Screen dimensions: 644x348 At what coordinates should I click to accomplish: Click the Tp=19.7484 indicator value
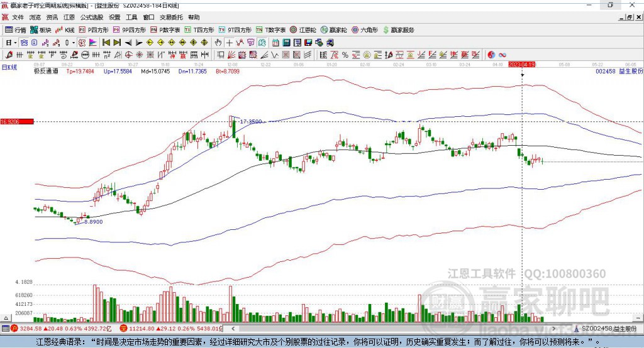pyautogui.click(x=80, y=72)
